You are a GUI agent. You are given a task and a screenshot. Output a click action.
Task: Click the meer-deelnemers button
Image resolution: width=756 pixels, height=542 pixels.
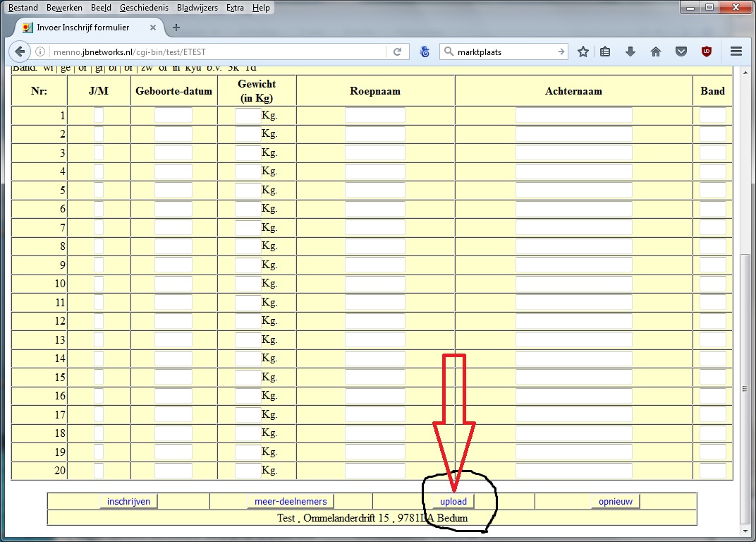[x=291, y=501]
